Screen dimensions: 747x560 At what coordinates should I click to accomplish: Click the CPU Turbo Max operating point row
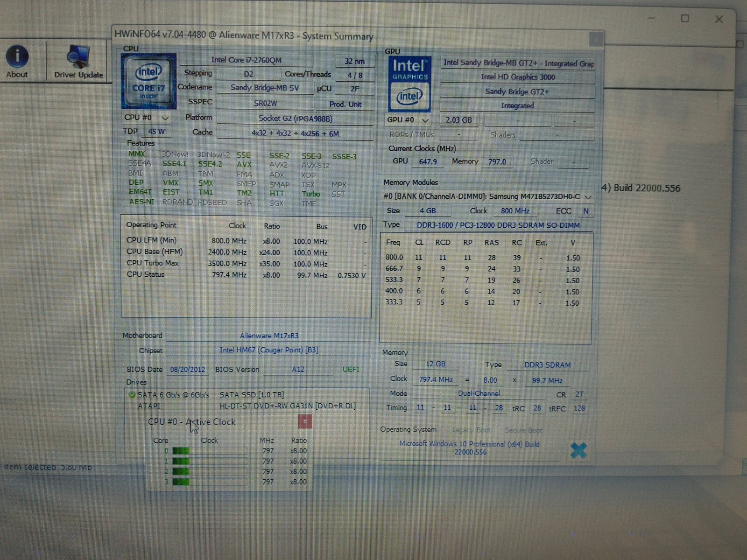pyautogui.click(x=246, y=264)
